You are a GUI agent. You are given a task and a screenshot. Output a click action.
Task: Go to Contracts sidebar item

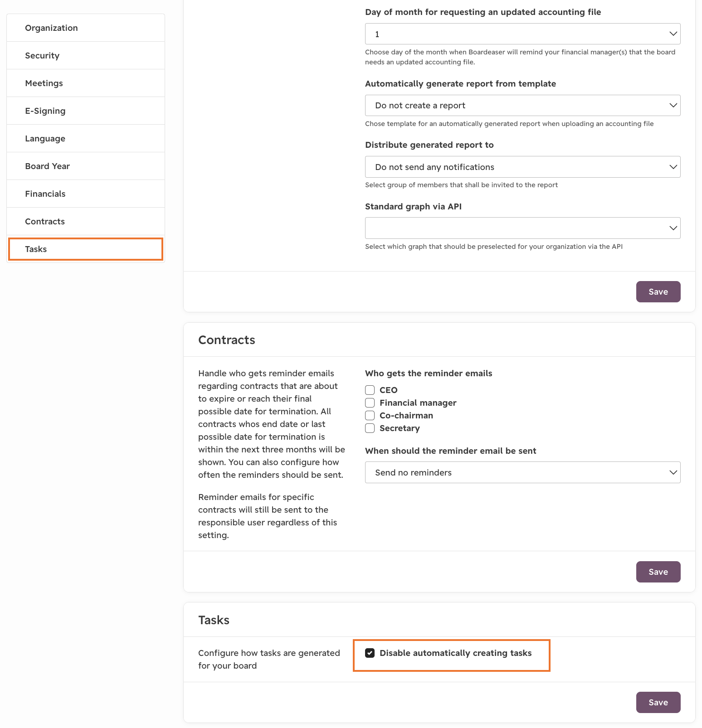pos(86,221)
